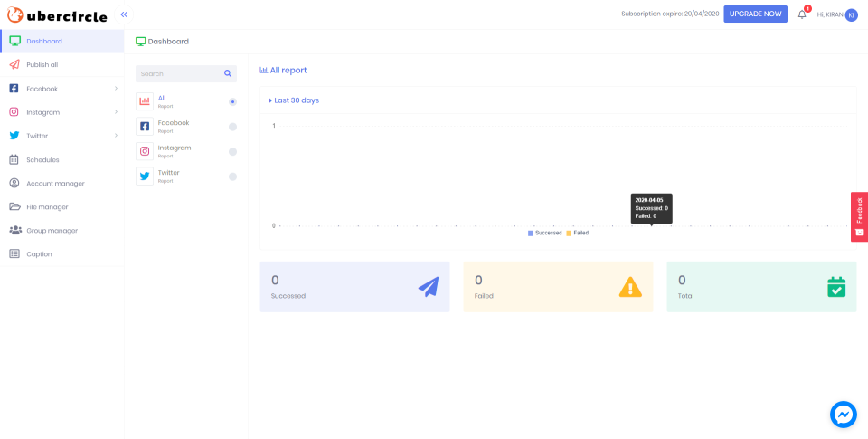Viewport: 868px width, 439px height.
Task: Click the Caption list icon
Action: tap(15, 253)
